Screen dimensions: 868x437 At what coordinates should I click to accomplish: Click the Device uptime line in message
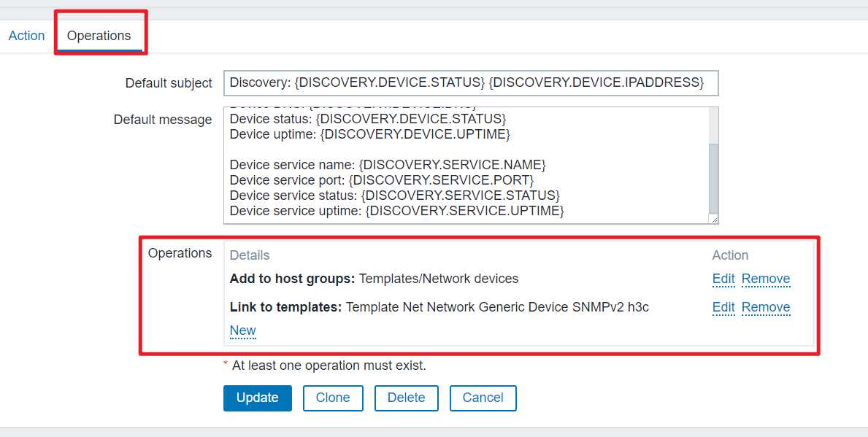pos(369,134)
